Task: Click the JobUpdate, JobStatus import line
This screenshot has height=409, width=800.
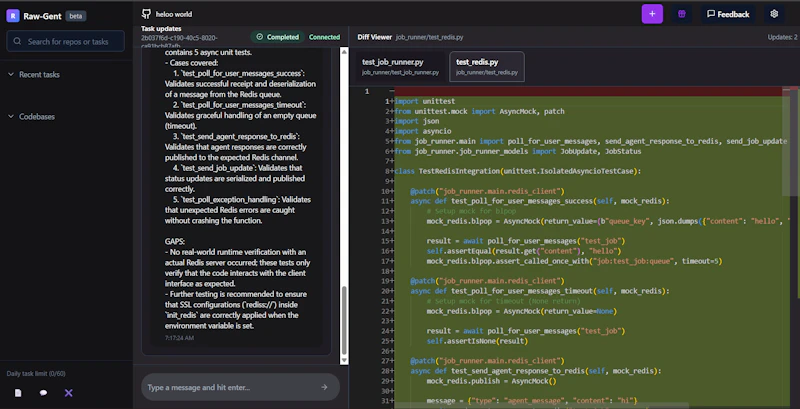Action: tap(518, 151)
